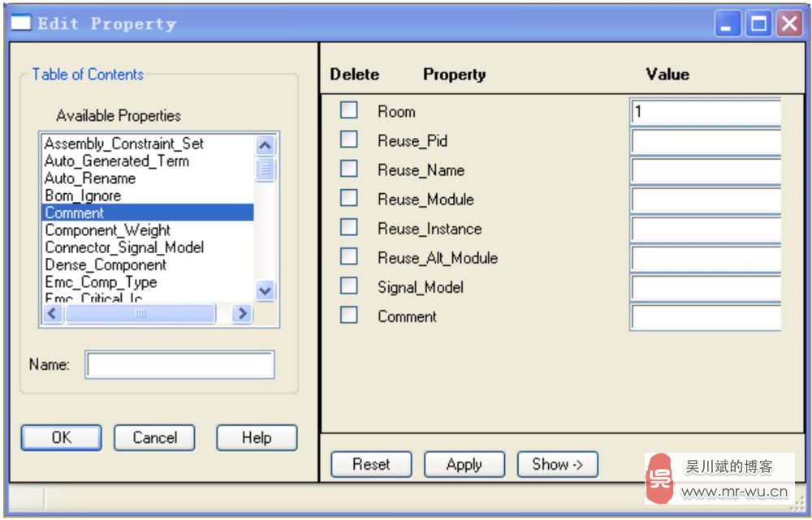Click the Signal_Model value field

706,287
